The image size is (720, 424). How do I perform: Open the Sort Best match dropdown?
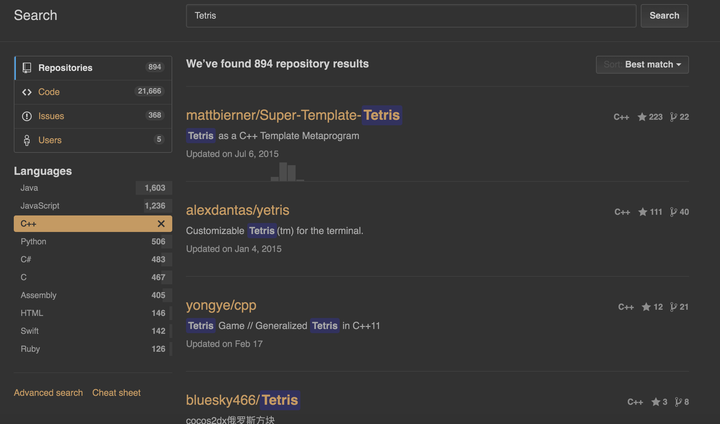[x=642, y=65]
